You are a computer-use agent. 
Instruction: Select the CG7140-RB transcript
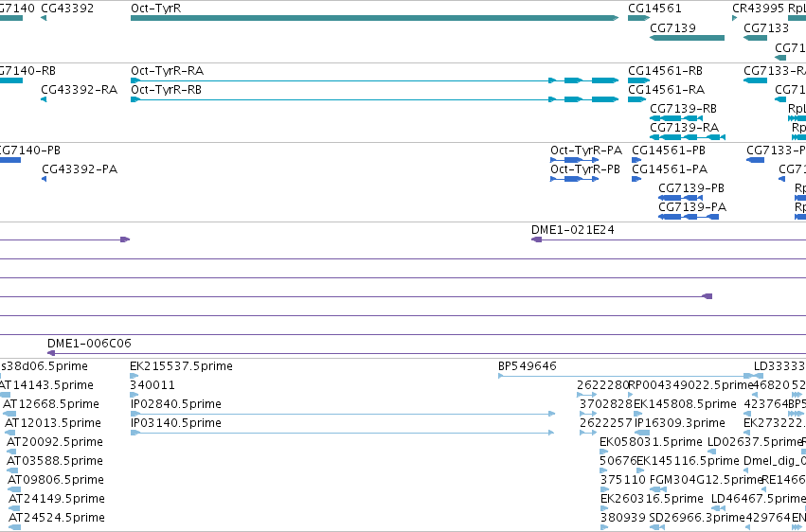pyautogui.click(x=11, y=80)
